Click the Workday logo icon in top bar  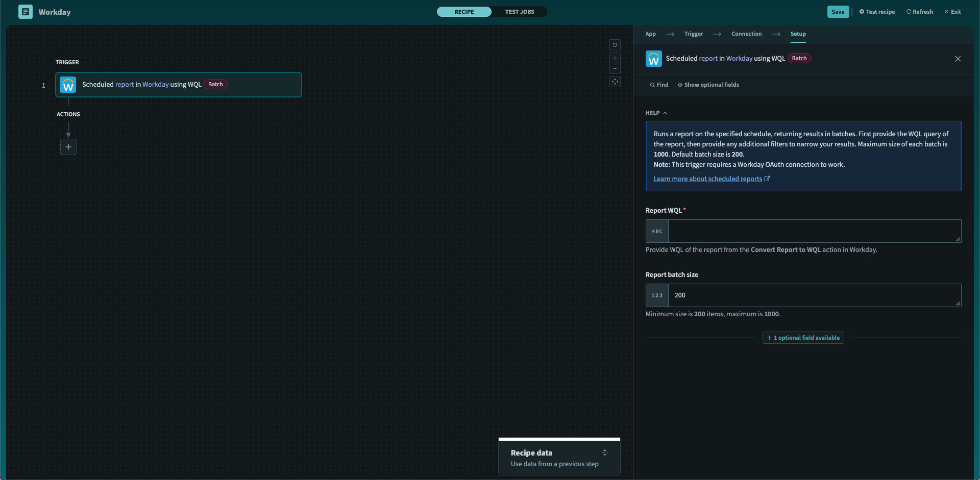(25, 11)
